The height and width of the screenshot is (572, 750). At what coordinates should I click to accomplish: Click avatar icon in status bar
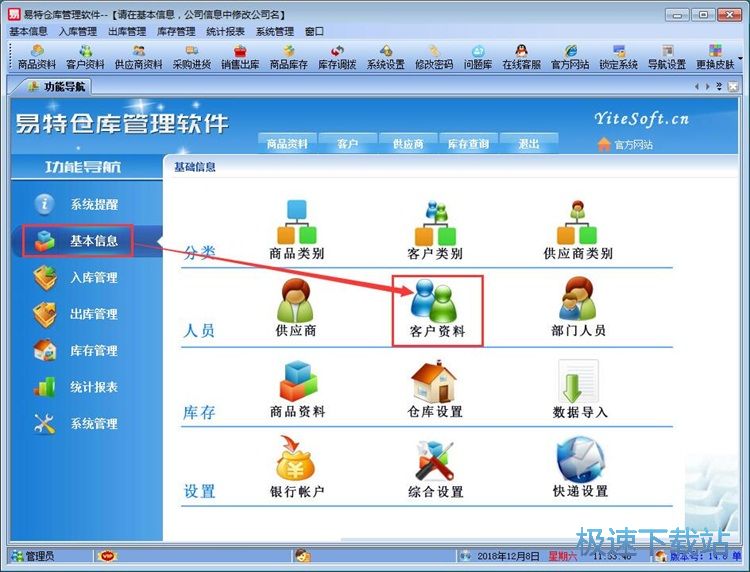click(x=303, y=556)
